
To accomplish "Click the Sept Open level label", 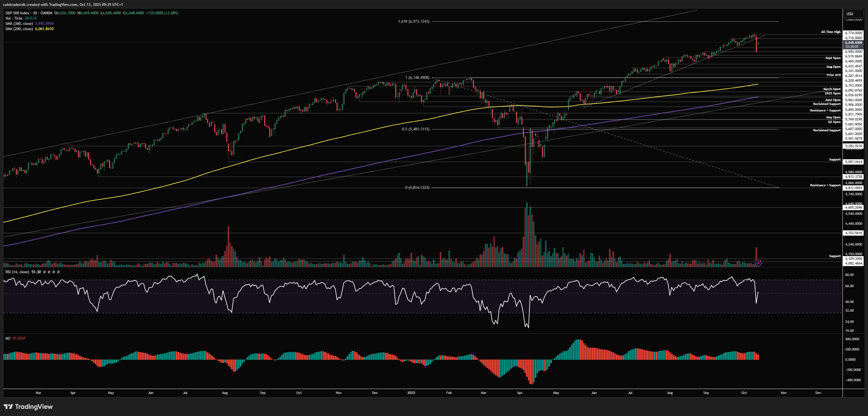I will (833, 58).
